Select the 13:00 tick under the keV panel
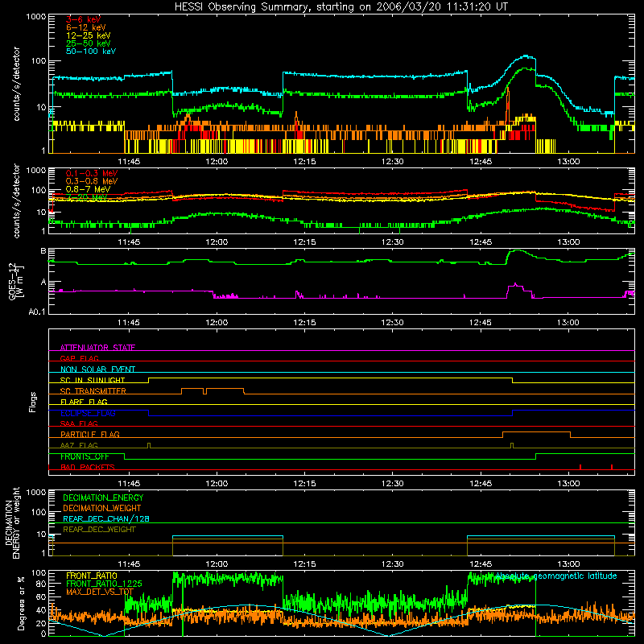 pyautogui.click(x=568, y=162)
